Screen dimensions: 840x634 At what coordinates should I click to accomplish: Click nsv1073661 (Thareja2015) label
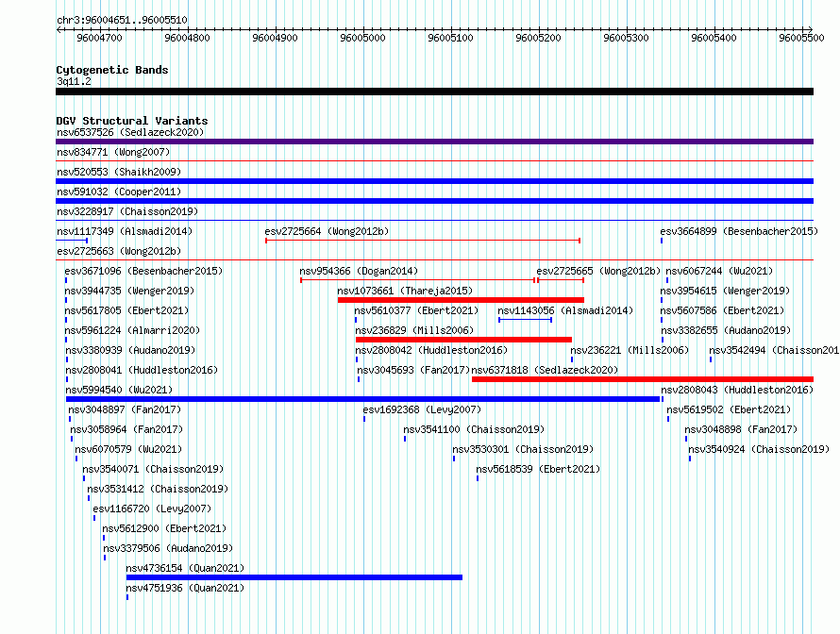coord(405,291)
